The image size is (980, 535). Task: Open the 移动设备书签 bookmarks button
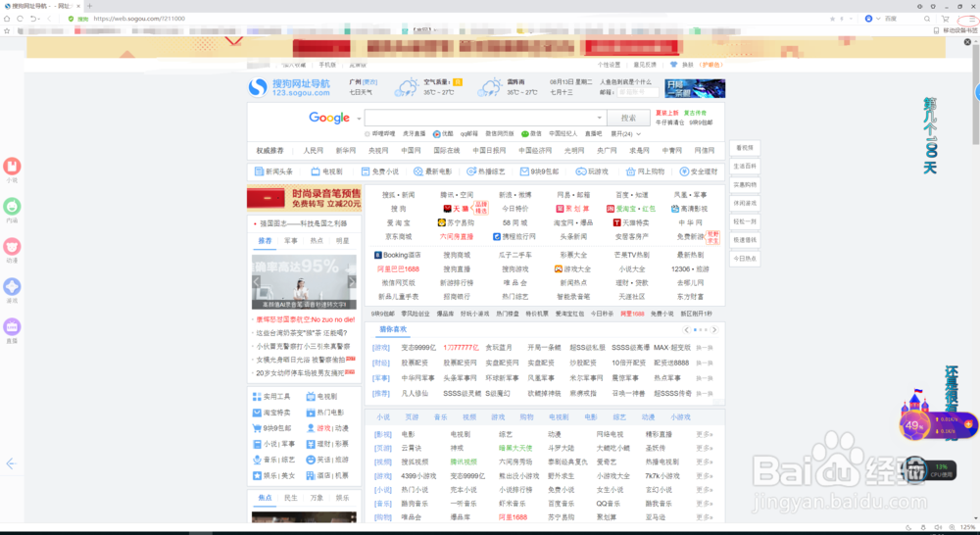pyautogui.click(x=955, y=30)
